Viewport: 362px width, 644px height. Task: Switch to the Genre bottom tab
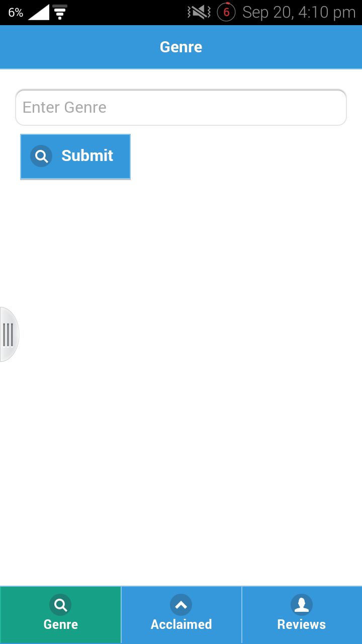click(60, 615)
